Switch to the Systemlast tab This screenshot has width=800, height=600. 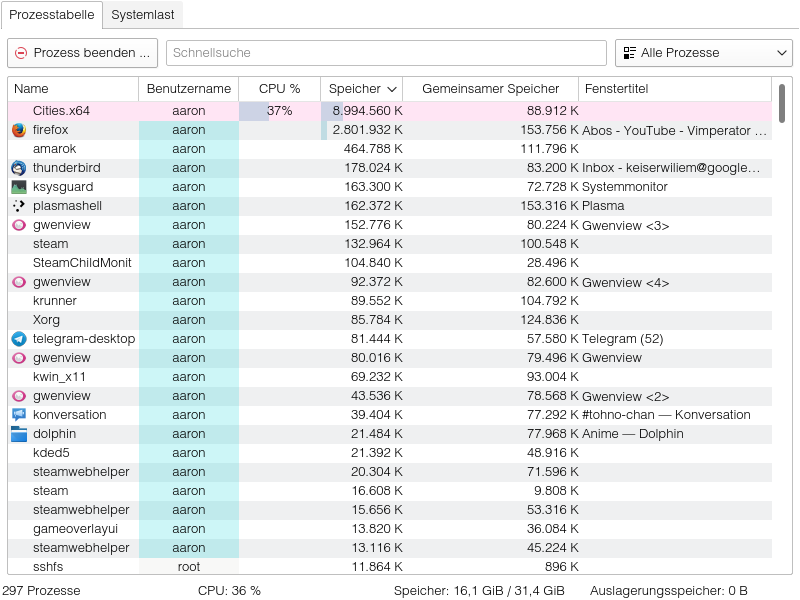tap(143, 15)
